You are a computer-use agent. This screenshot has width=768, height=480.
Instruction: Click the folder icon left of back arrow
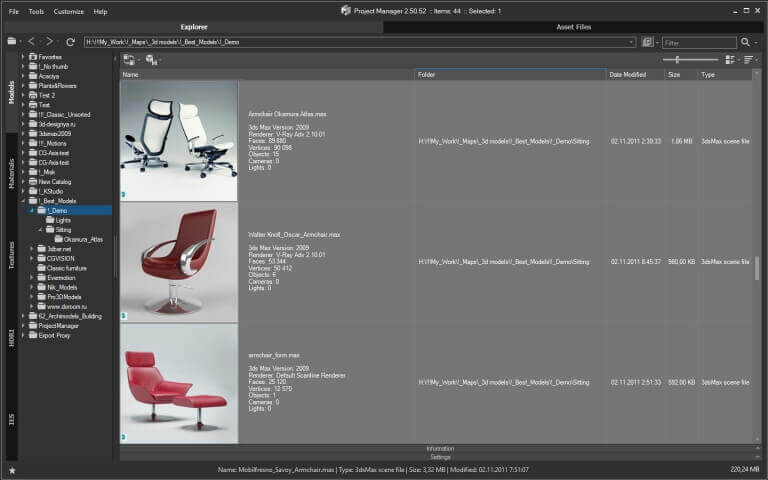11,42
